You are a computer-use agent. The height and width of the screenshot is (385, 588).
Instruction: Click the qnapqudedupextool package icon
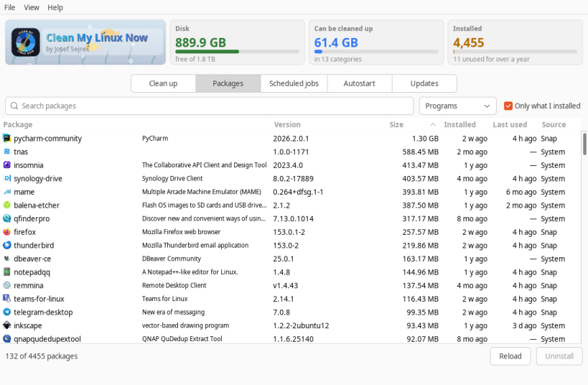pyautogui.click(x=6, y=339)
